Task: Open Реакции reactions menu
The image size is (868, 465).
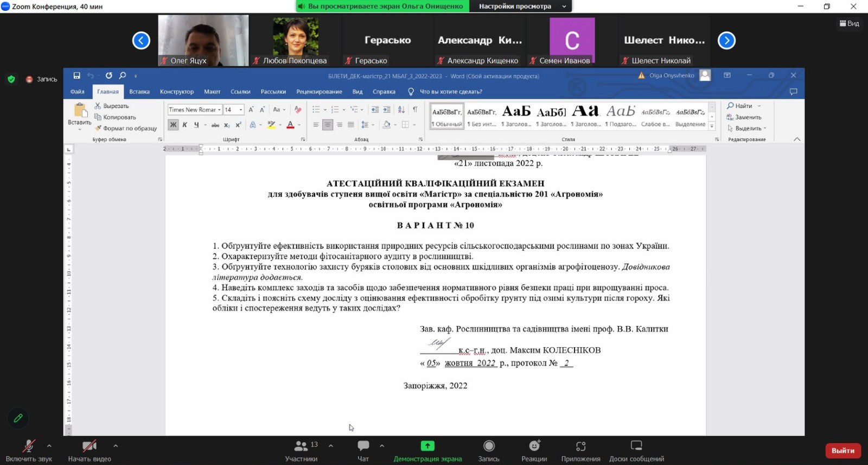Action: (534, 451)
